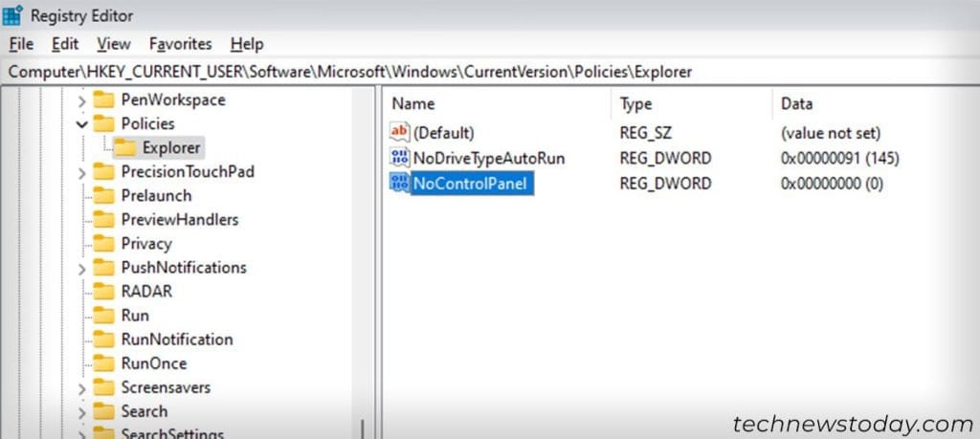
Task: Click the PushNotifications folder icon
Action: tap(103, 268)
